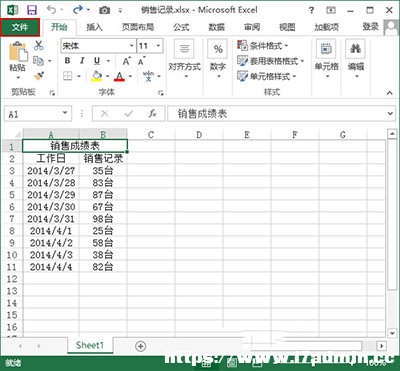Toggle italic formatting
Screen dimensions: 400x371
point(82,61)
